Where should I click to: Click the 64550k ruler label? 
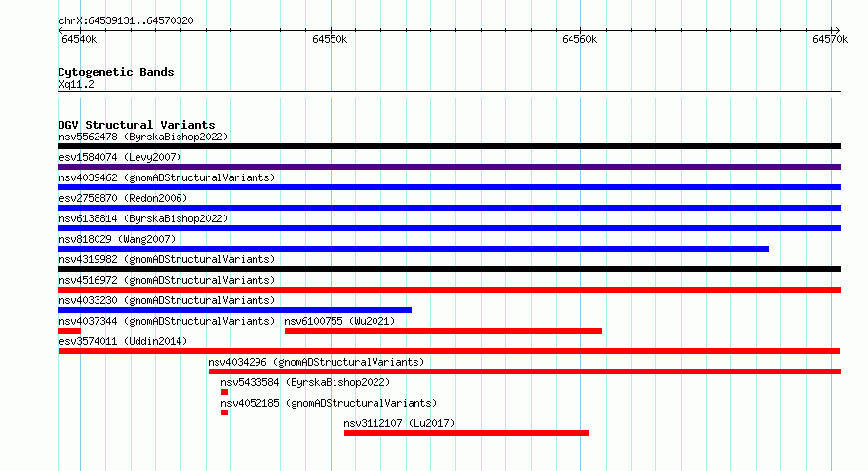[x=330, y=39]
